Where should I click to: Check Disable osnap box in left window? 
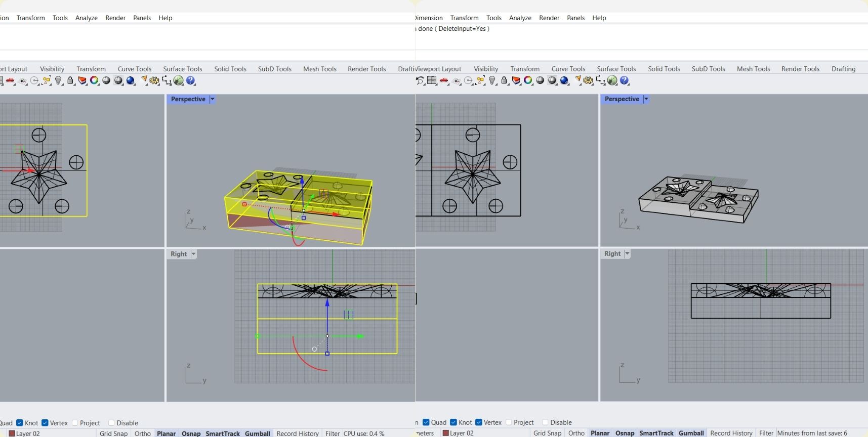point(111,423)
